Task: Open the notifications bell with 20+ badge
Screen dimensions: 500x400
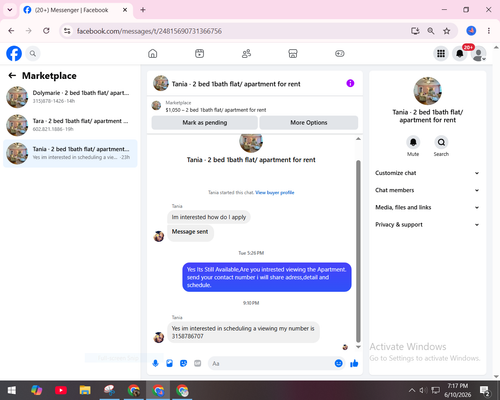Action: click(x=460, y=53)
